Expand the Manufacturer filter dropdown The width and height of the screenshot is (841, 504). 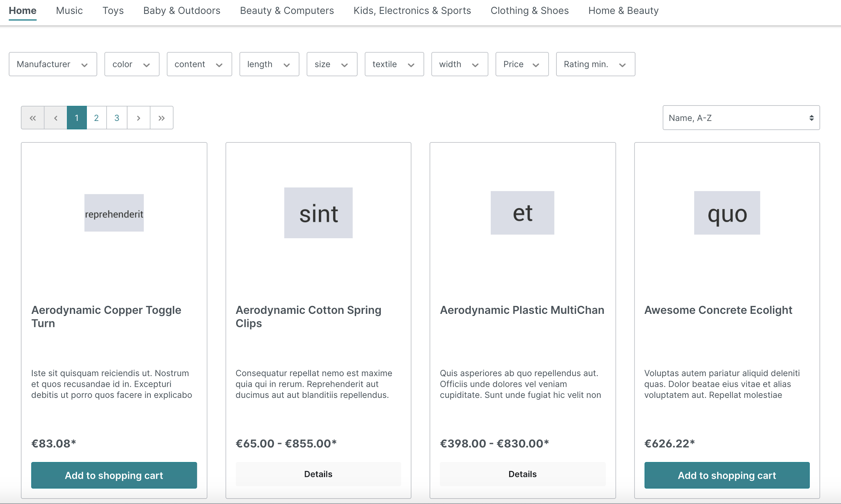tap(53, 64)
